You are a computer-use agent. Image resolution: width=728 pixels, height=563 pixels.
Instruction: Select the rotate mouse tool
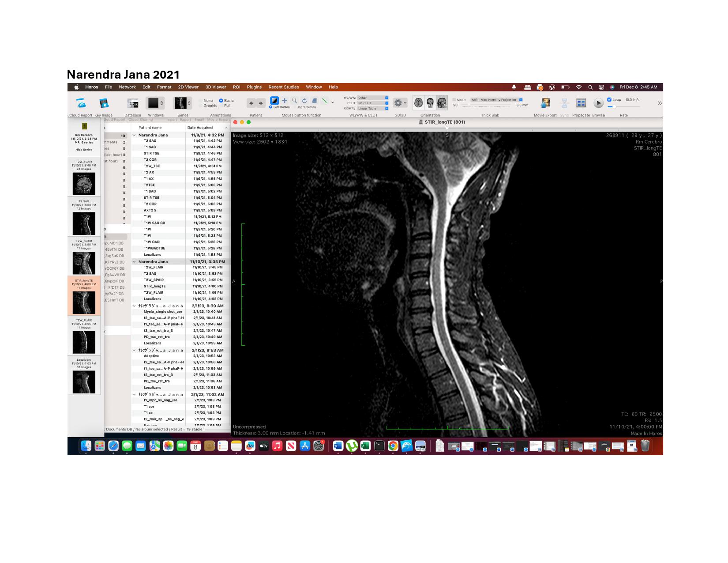pyautogui.click(x=304, y=101)
